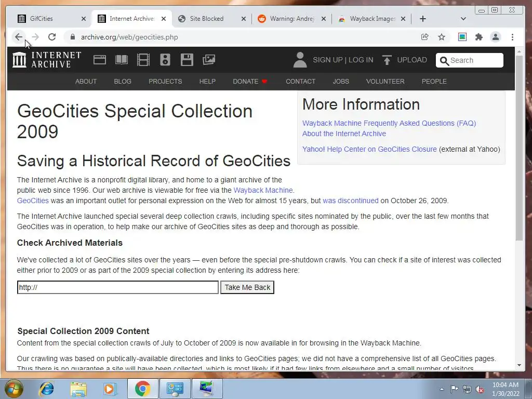Open the CONTACT menu item
This screenshot has height=399, width=532.
[x=301, y=82]
